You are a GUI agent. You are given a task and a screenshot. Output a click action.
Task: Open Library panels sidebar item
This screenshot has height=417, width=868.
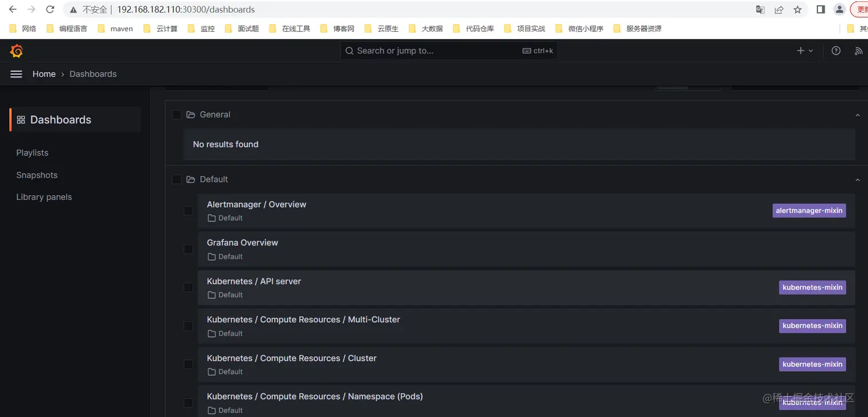(x=44, y=197)
